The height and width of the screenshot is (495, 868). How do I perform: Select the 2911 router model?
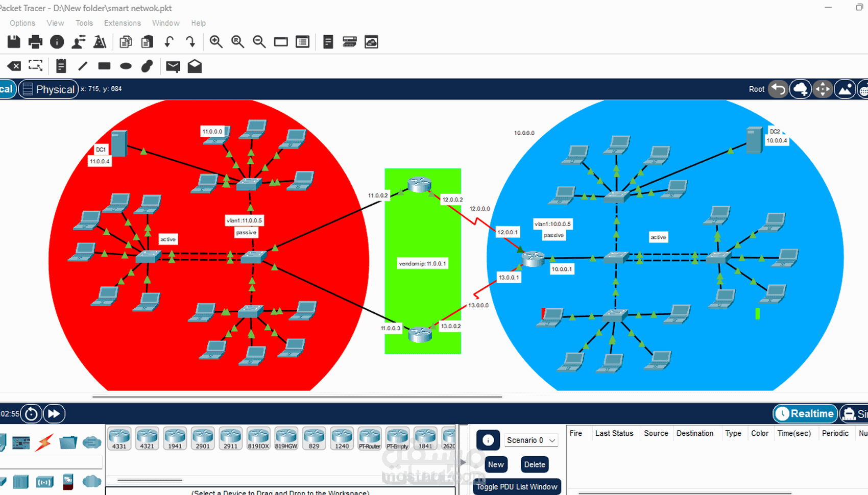(x=231, y=439)
